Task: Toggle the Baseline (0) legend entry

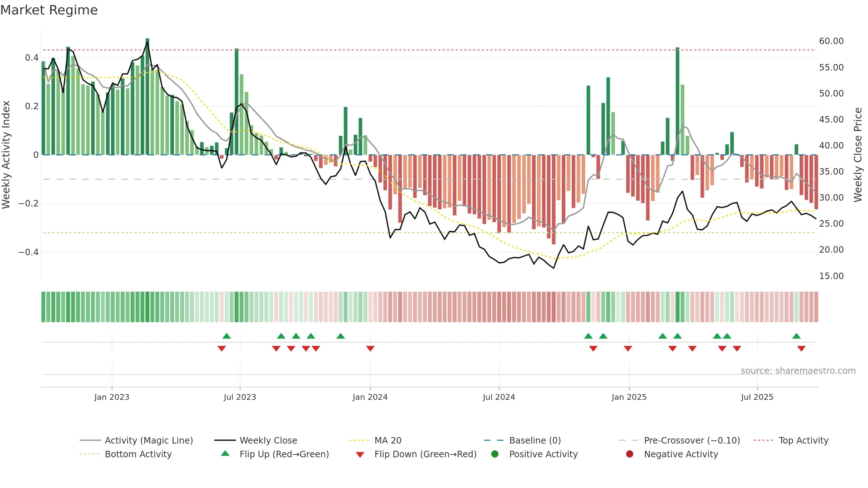Action: pyautogui.click(x=522, y=440)
